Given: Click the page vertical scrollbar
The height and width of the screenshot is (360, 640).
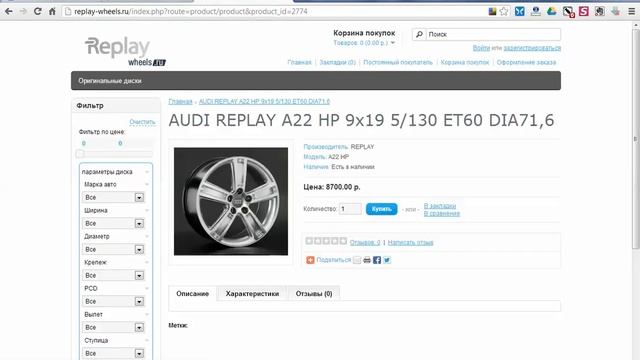Looking at the screenshot, I should 636,139.
